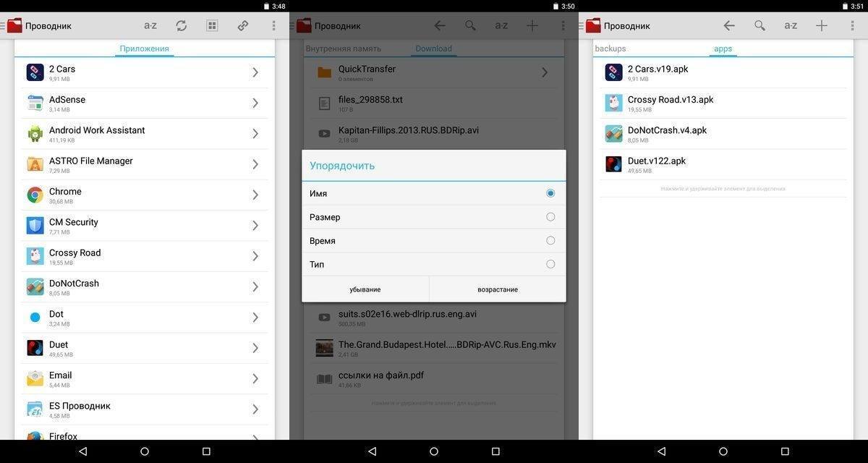868x463 pixels.
Task: Open overflow menu in Download screen
Action: pyautogui.click(x=563, y=25)
